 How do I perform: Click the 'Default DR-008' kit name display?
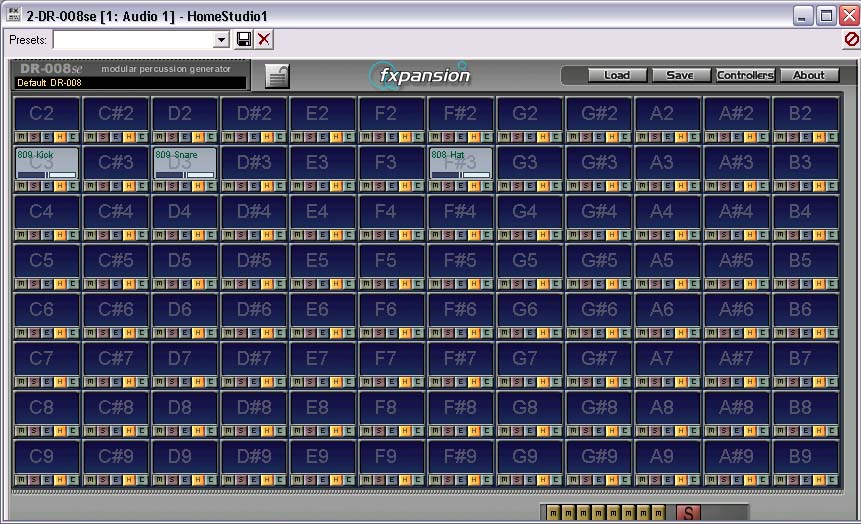131,82
